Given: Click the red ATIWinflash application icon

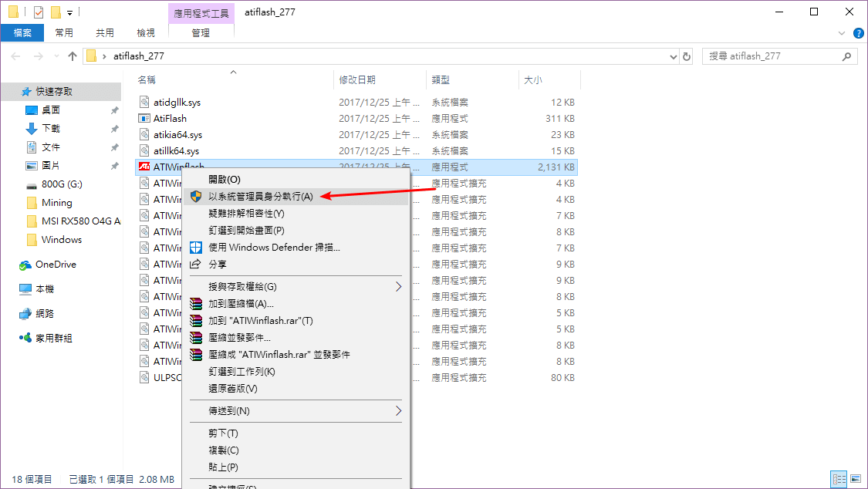Looking at the screenshot, I should point(144,167).
